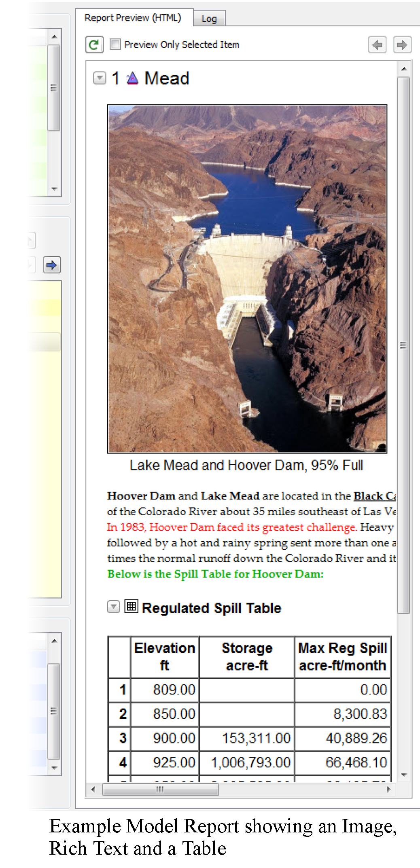Screen dimensions: 420x868
Task: Click the green refresh preview icon
Action: 94,44
